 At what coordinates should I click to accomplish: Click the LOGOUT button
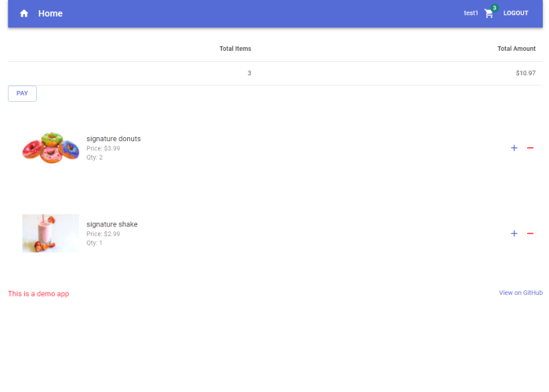pos(516,13)
